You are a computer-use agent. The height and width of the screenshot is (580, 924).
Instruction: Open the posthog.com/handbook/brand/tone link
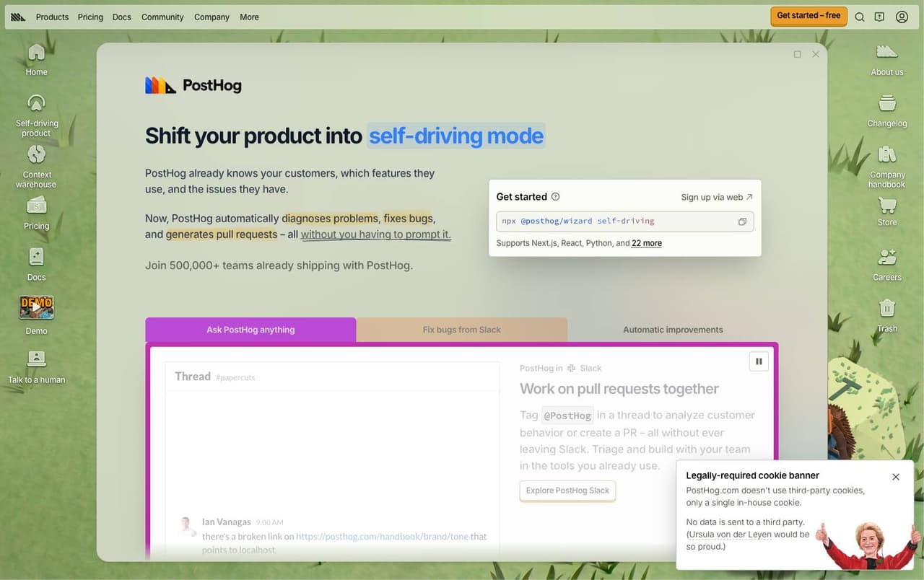[x=382, y=537]
